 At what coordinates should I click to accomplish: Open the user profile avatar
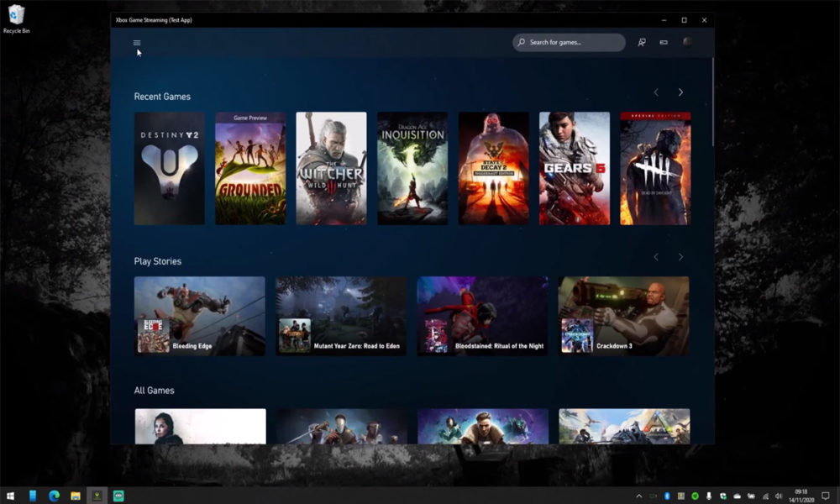click(x=687, y=42)
